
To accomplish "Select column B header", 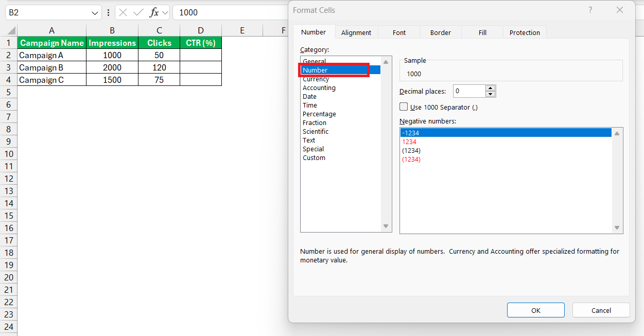I will (112, 31).
